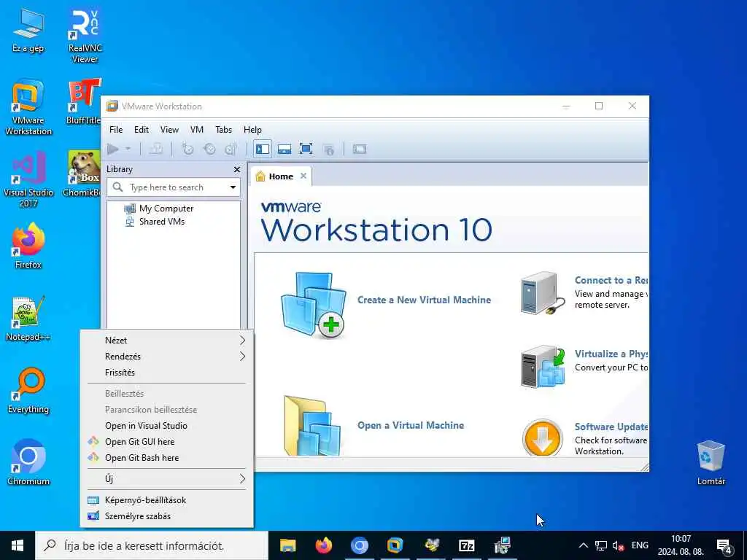Expand the Új submenu in context menu
Viewport: 747px width, 560px height.
167,478
